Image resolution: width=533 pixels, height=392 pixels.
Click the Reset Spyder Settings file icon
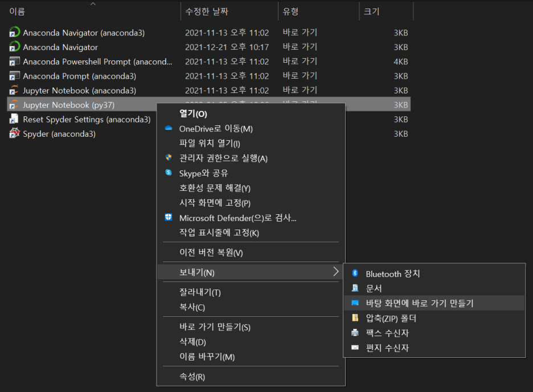pyautogui.click(x=14, y=119)
